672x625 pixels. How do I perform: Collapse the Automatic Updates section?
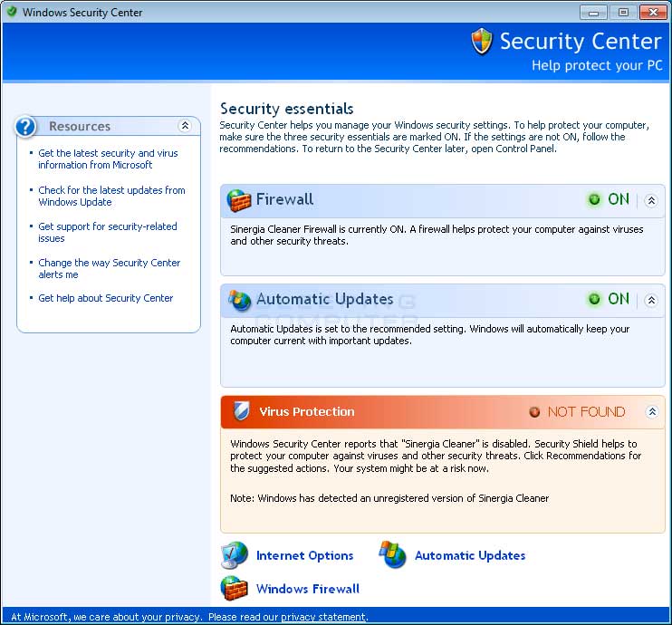click(x=651, y=300)
